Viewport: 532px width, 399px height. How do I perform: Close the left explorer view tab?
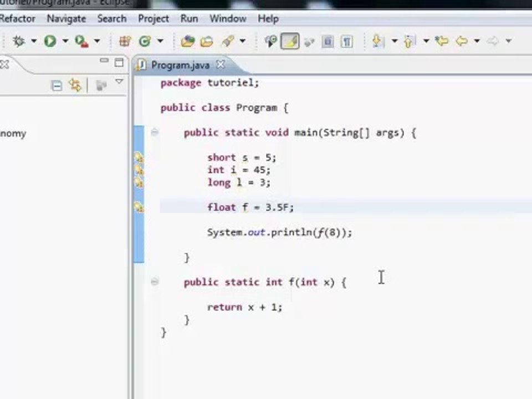(x=4, y=64)
